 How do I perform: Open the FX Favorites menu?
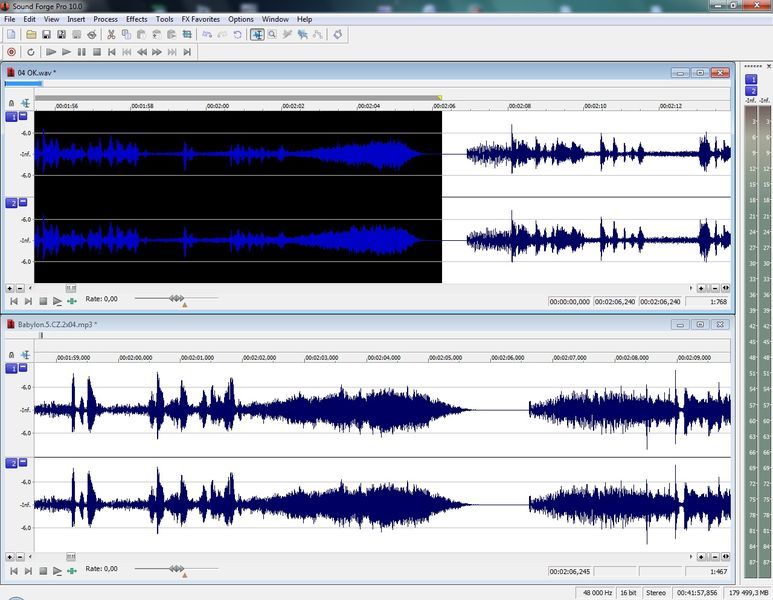pyautogui.click(x=201, y=19)
